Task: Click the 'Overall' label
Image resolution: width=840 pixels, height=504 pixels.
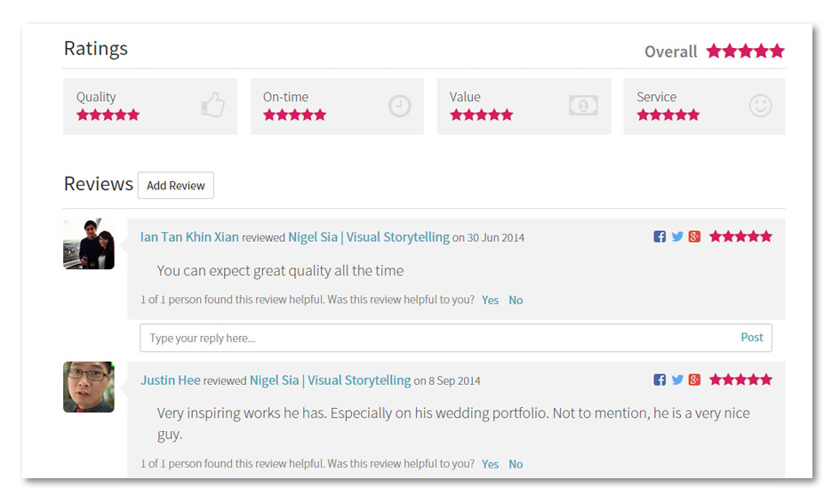Action: coord(671,52)
